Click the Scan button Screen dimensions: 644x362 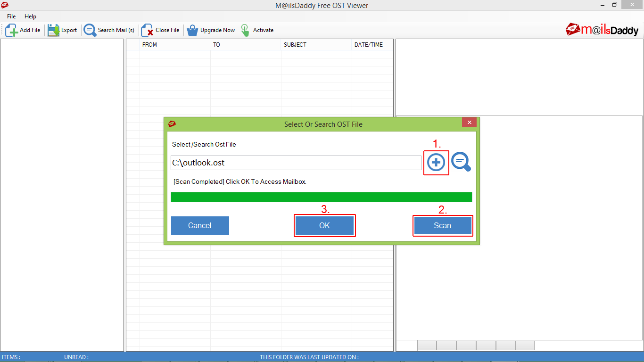click(x=443, y=225)
